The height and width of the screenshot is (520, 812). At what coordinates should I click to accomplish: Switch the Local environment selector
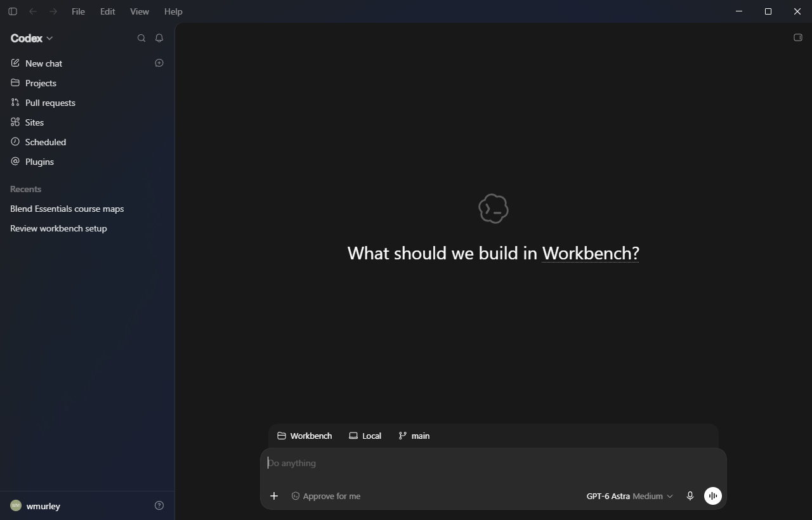point(365,436)
